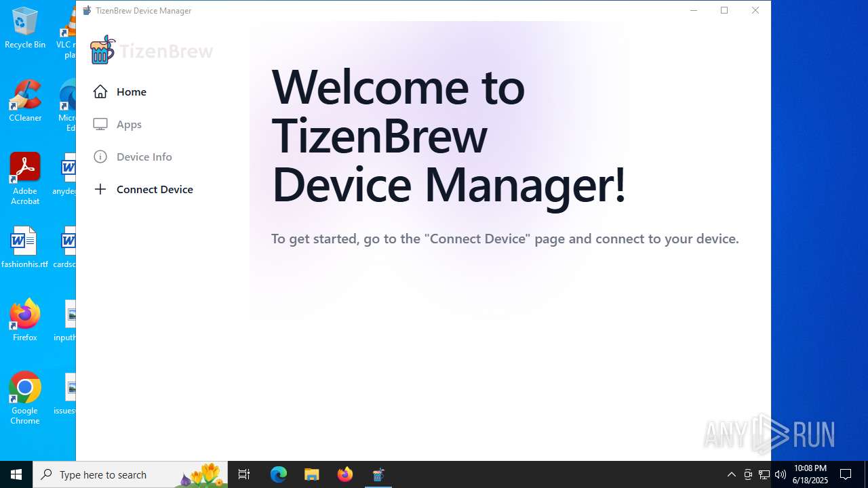Select the Recycle Bin desktop icon
This screenshot has height=488, width=868.
pyautogui.click(x=25, y=28)
